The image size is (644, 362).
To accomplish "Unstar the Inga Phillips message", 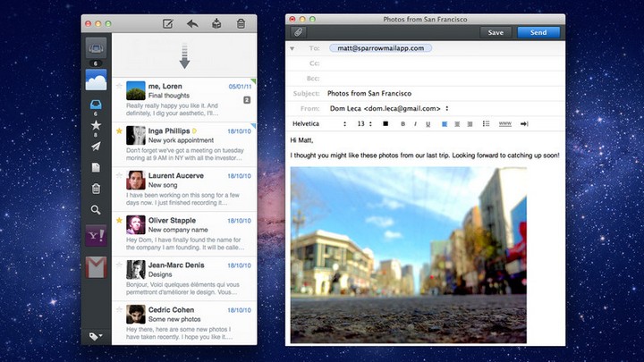I will [x=119, y=130].
